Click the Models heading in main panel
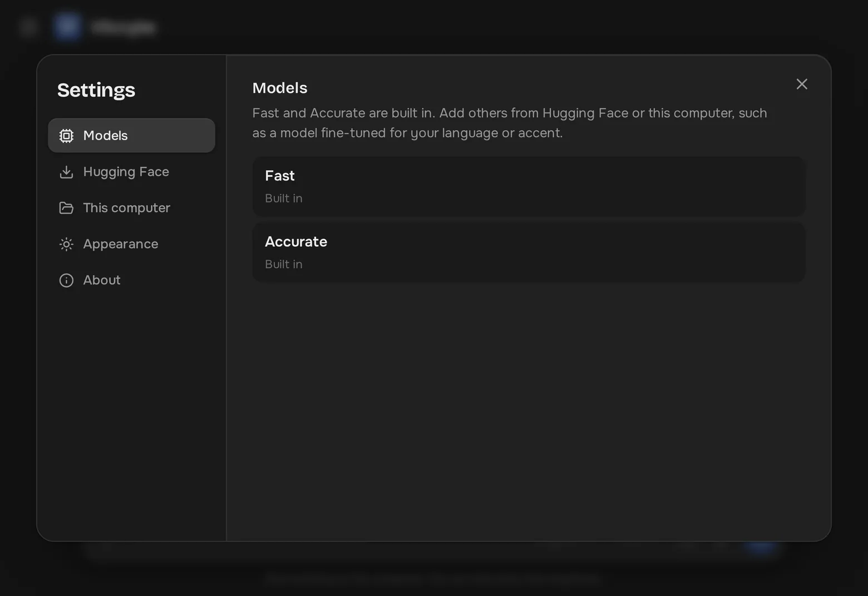Image resolution: width=868 pixels, height=596 pixels. tap(280, 88)
